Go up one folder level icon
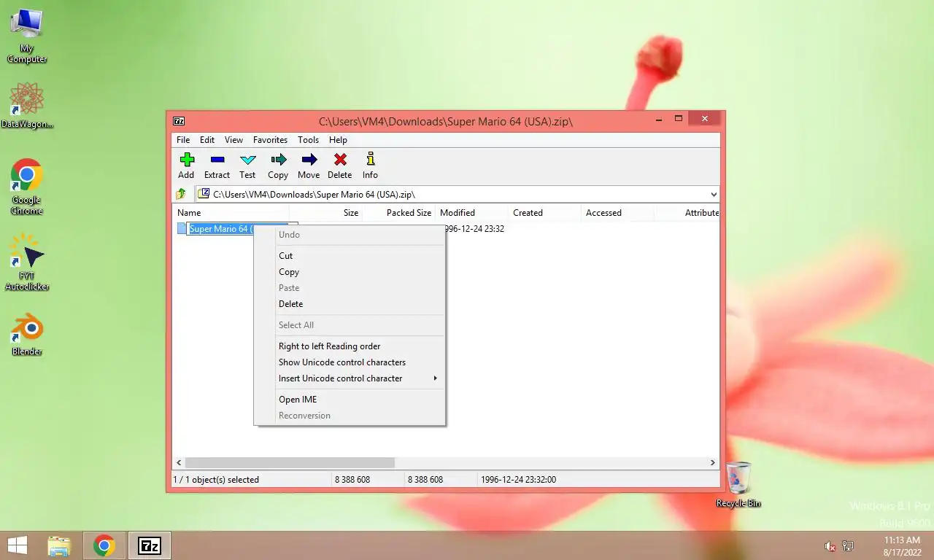Screen dimensions: 934x560 [x=181, y=194]
